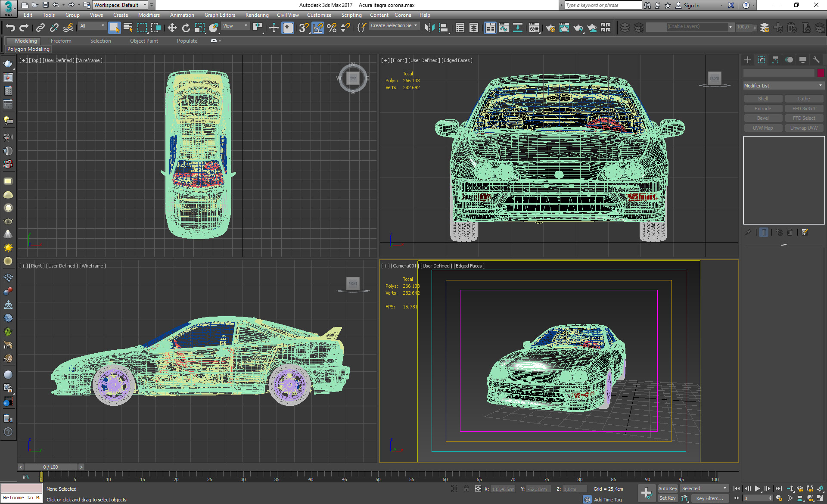Image resolution: width=827 pixels, height=504 pixels.
Task: Play the animation with the Play button
Action: (758, 488)
